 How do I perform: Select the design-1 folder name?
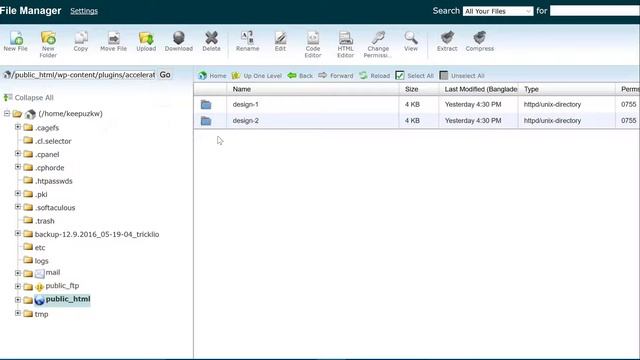click(245, 104)
